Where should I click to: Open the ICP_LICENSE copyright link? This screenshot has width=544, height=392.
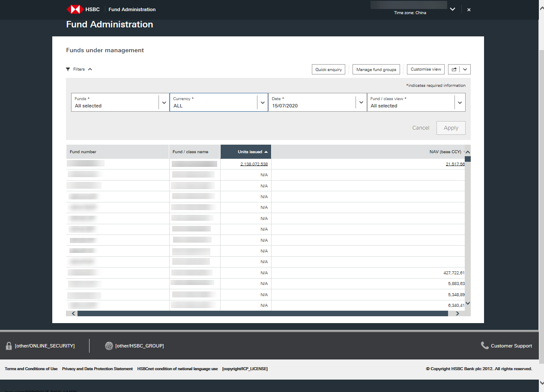coord(245,369)
